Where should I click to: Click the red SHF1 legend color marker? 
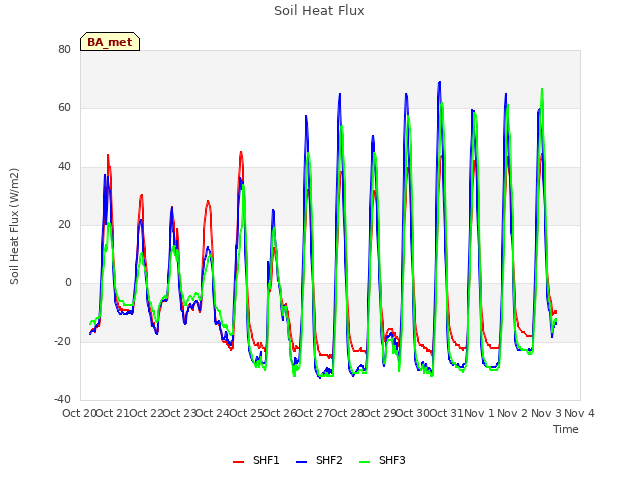click(x=238, y=462)
